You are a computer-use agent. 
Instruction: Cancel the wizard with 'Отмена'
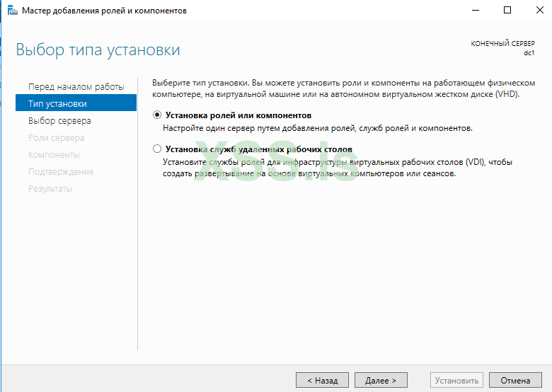pyautogui.click(x=515, y=380)
